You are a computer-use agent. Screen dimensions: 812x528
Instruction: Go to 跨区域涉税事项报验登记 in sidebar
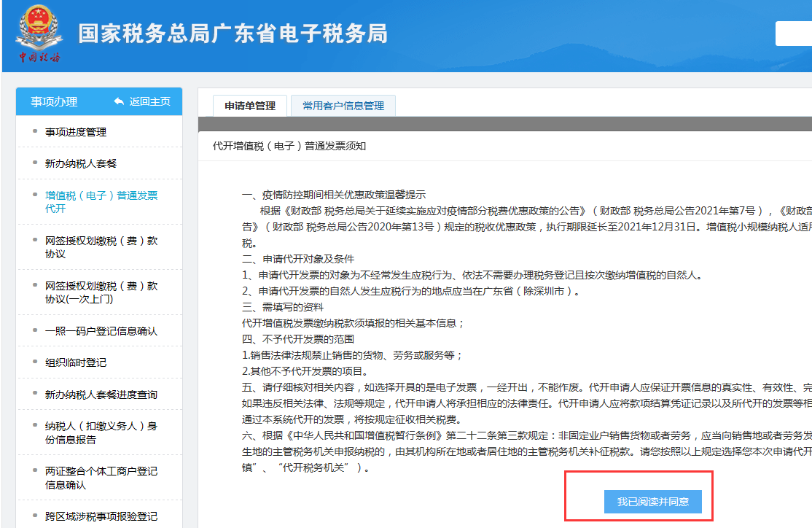(x=101, y=516)
